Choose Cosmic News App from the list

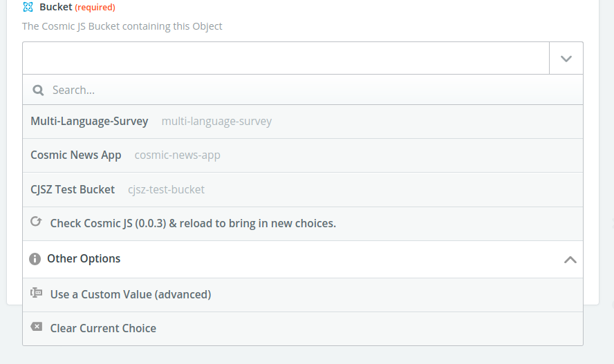76,155
